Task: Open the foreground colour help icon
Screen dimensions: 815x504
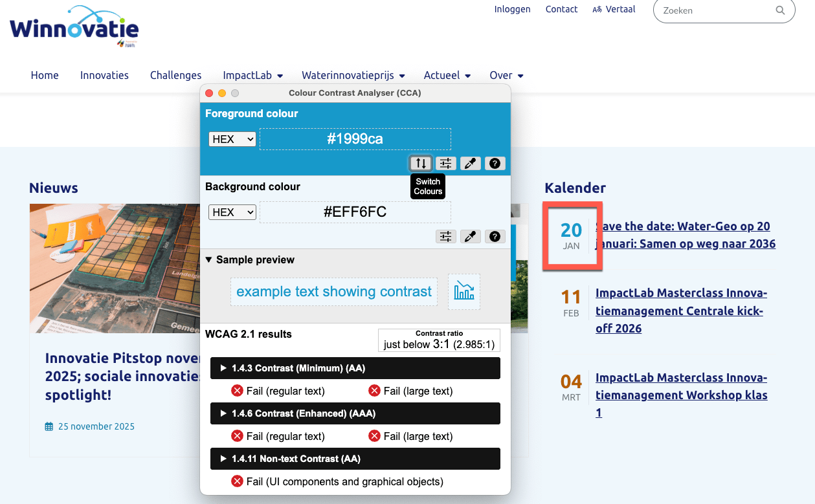Action: pos(495,164)
